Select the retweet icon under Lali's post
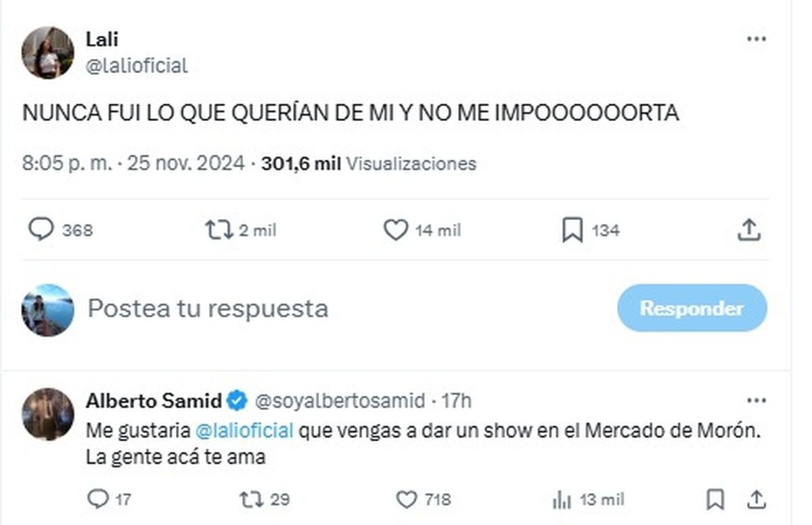The image size is (812, 525). pyautogui.click(x=219, y=230)
